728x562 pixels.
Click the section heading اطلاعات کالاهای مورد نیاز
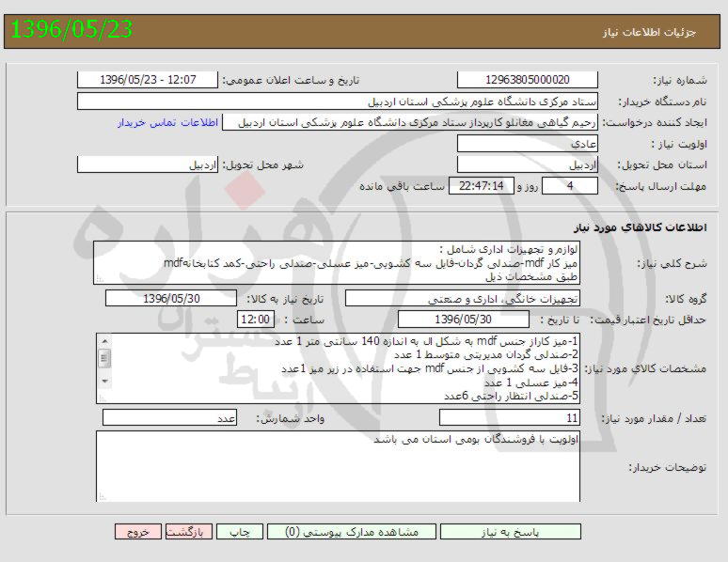[641, 226]
